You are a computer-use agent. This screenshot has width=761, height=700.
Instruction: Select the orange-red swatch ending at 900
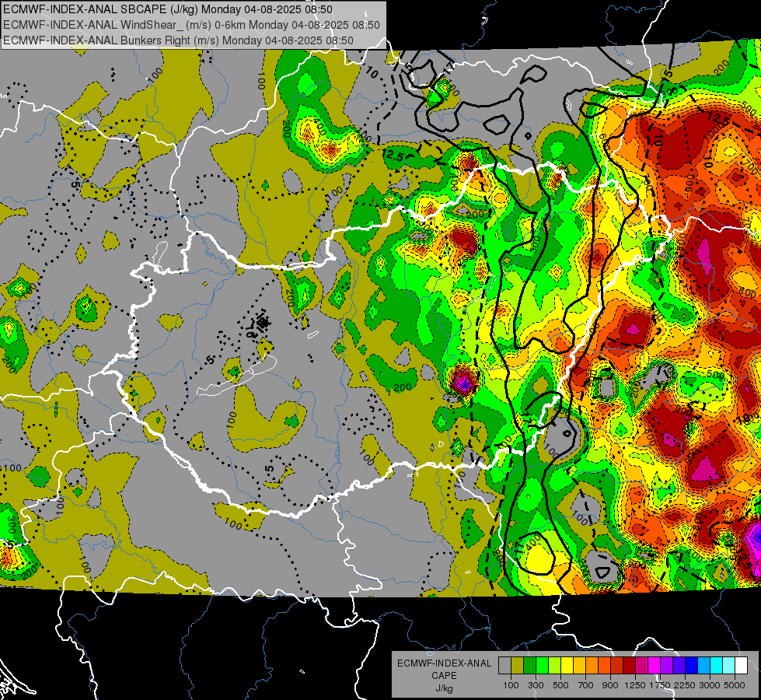coord(604,666)
